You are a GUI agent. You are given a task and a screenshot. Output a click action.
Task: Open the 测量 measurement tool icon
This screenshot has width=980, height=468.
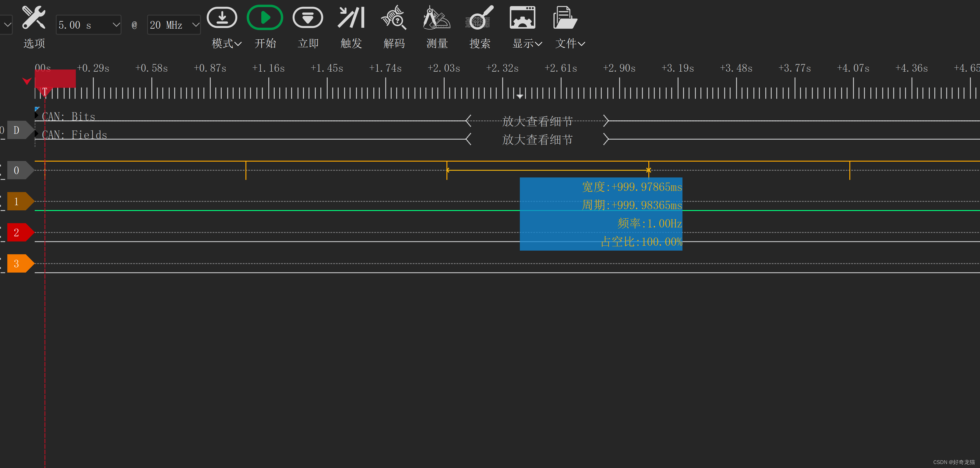pos(436,18)
